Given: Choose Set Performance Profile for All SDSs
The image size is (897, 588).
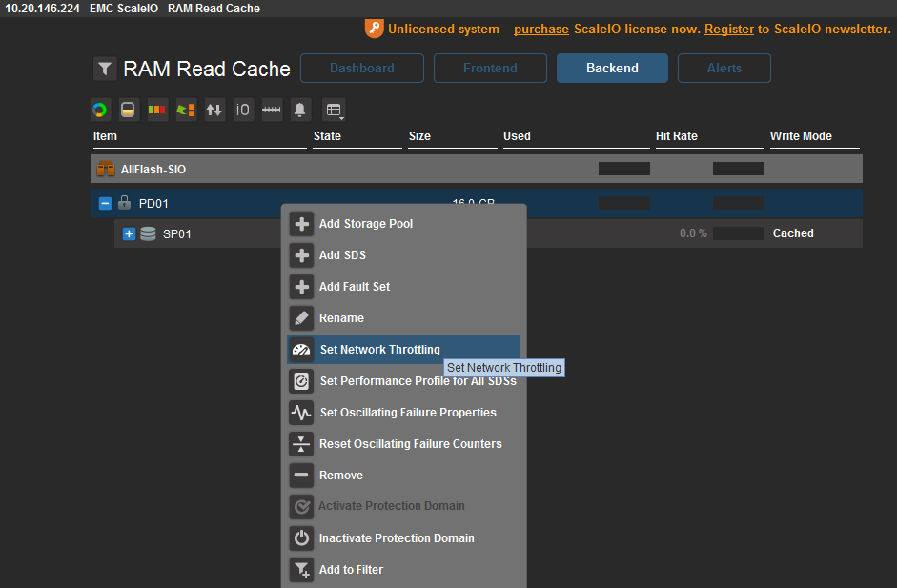Looking at the screenshot, I should [404, 381].
